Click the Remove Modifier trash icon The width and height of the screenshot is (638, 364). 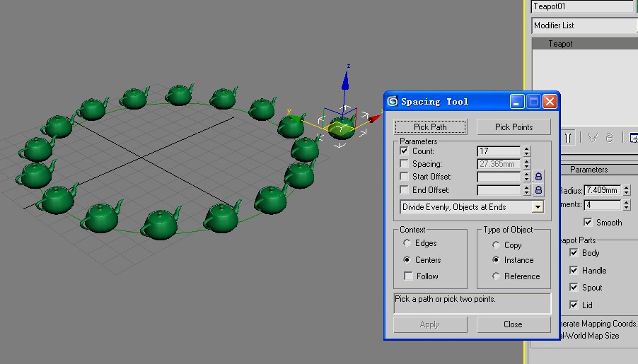coord(609,138)
